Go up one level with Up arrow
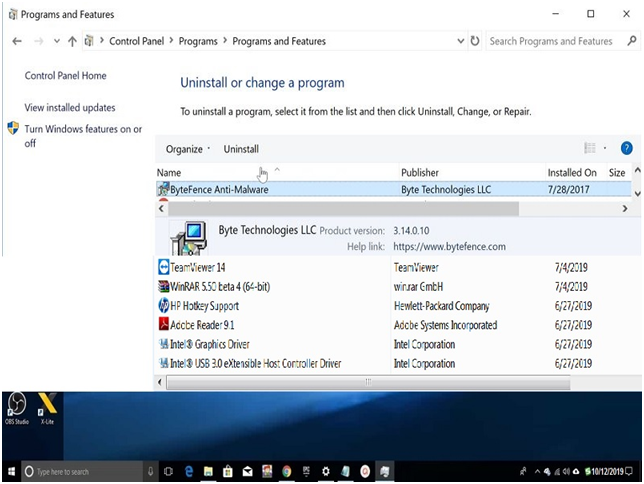The width and height of the screenshot is (644, 484). [x=72, y=41]
